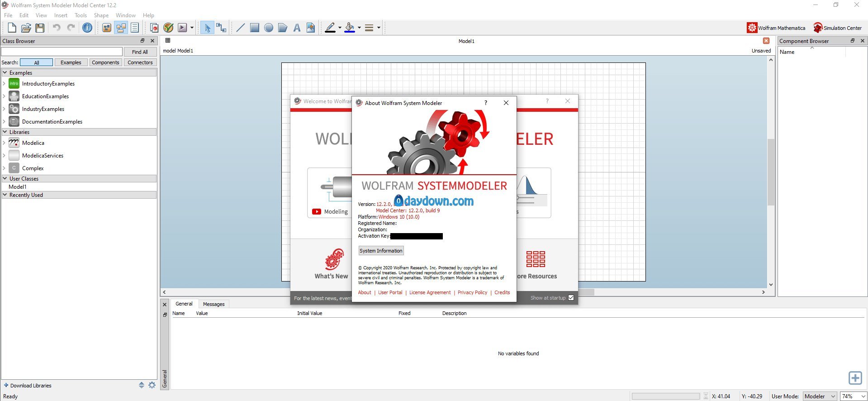Select the Rectangle drawing tool

tap(255, 28)
